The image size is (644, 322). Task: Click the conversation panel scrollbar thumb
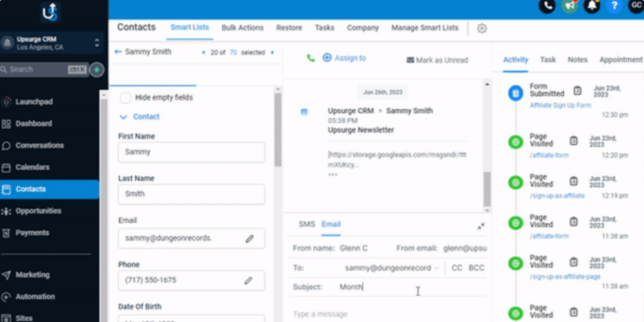coord(487,189)
